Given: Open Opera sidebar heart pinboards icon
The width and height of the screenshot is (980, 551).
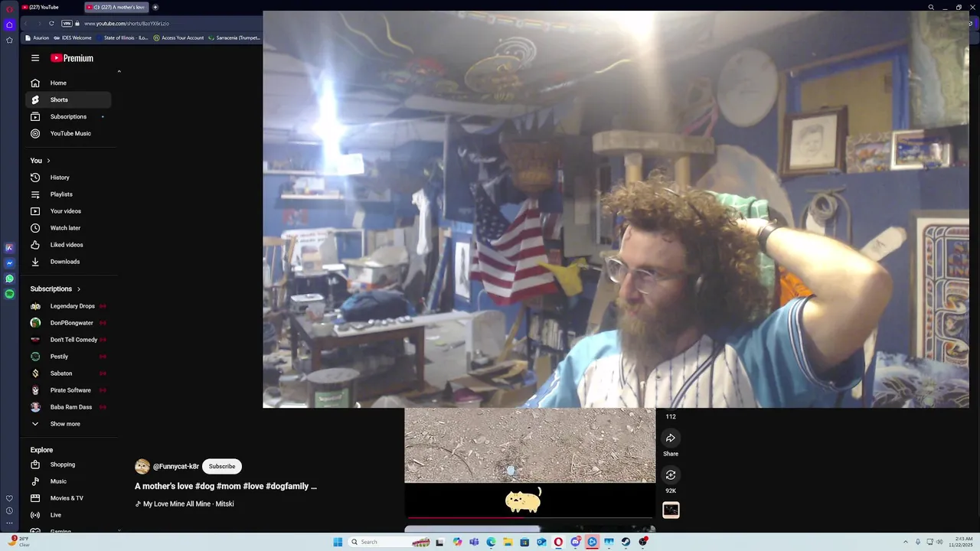Looking at the screenshot, I should point(9,498).
